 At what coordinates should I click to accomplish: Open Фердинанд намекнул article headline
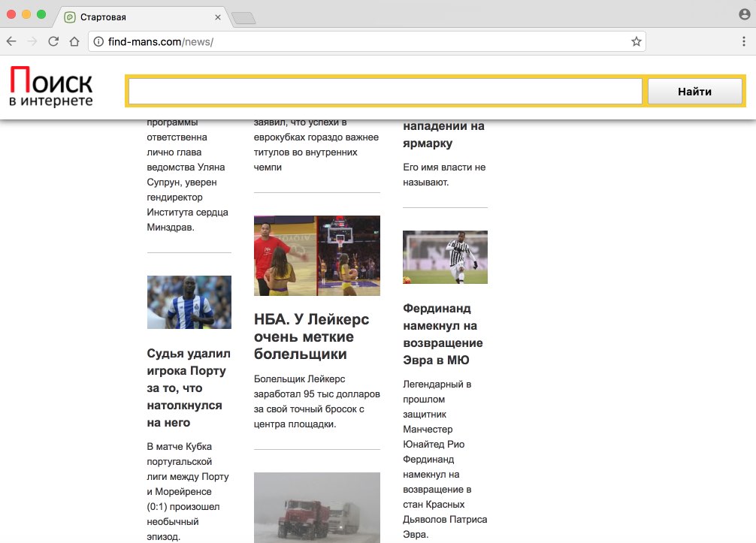point(443,334)
